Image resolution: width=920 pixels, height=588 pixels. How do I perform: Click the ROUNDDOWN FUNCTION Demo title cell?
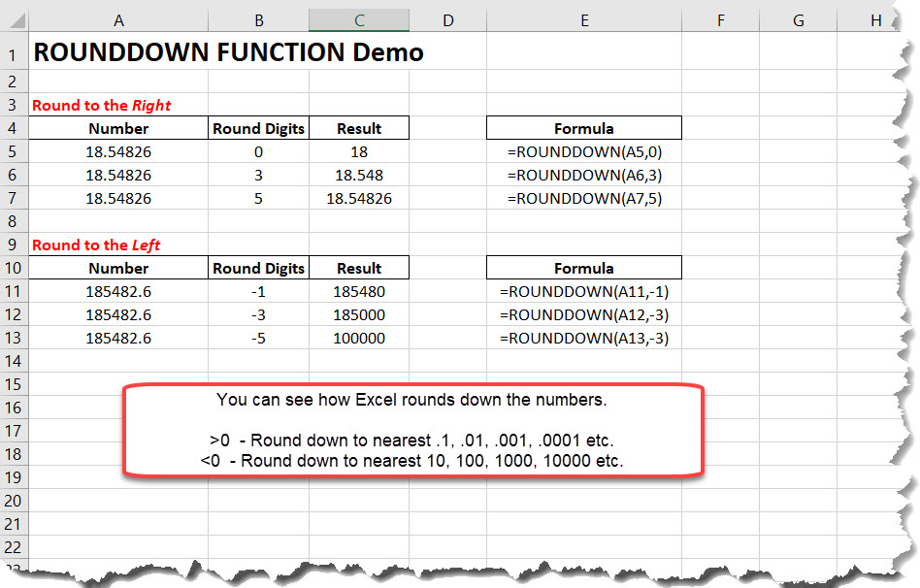pos(229,51)
